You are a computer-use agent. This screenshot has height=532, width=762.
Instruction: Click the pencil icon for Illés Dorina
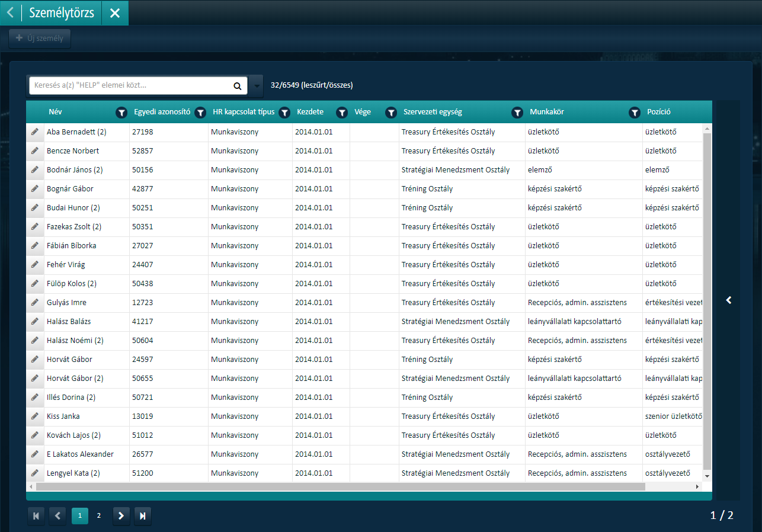click(35, 397)
